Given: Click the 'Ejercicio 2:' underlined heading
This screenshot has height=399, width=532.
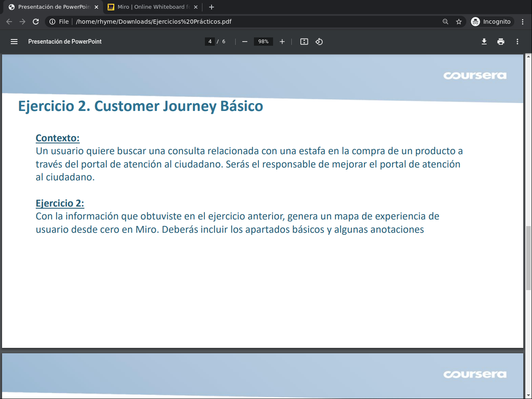Looking at the screenshot, I should click(60, 203).
